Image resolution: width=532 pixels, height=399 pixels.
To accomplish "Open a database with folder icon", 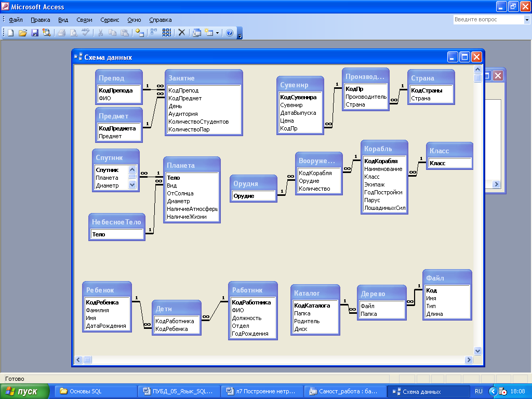I will (x=23, y=33).
